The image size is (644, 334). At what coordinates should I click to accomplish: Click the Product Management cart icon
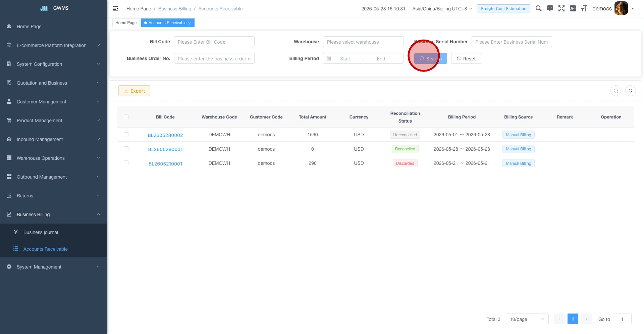[x=9, y=120]
